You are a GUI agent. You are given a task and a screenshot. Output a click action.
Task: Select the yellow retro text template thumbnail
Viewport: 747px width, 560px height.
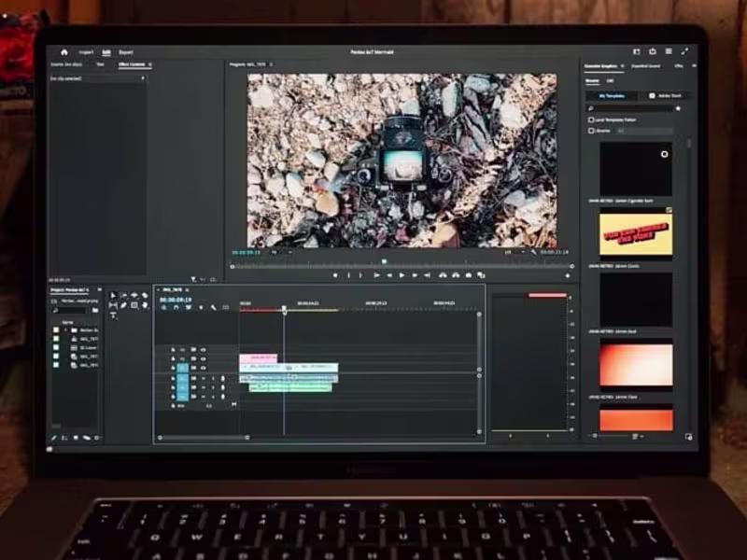click(636, 234)
